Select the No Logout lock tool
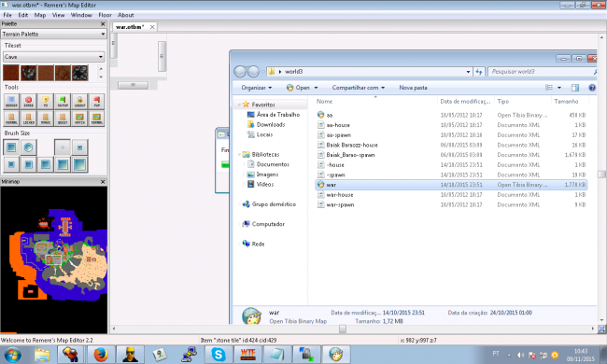Viewport: 607px width, 364px height. pyautogui.click(x=79, y=102)
